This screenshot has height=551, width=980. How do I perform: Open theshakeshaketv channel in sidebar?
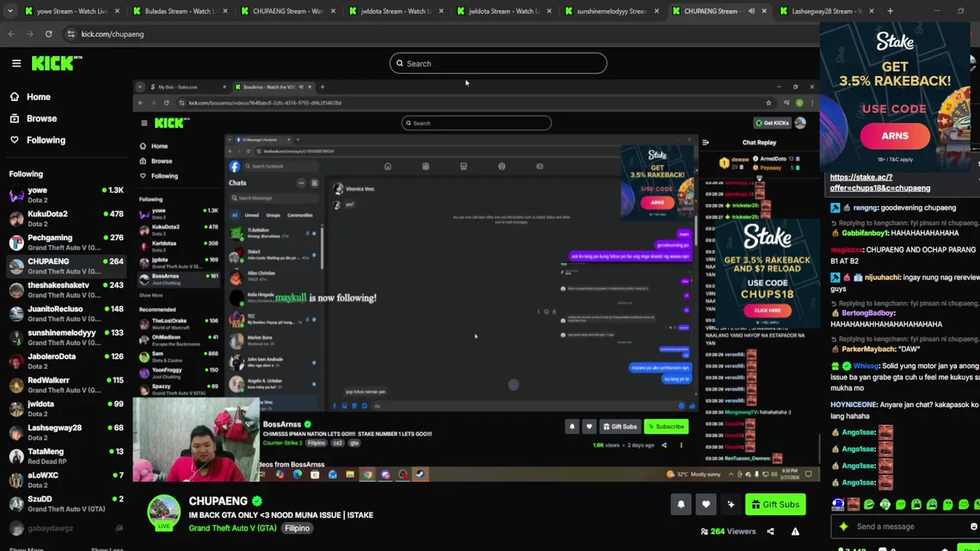click(66, 289)
